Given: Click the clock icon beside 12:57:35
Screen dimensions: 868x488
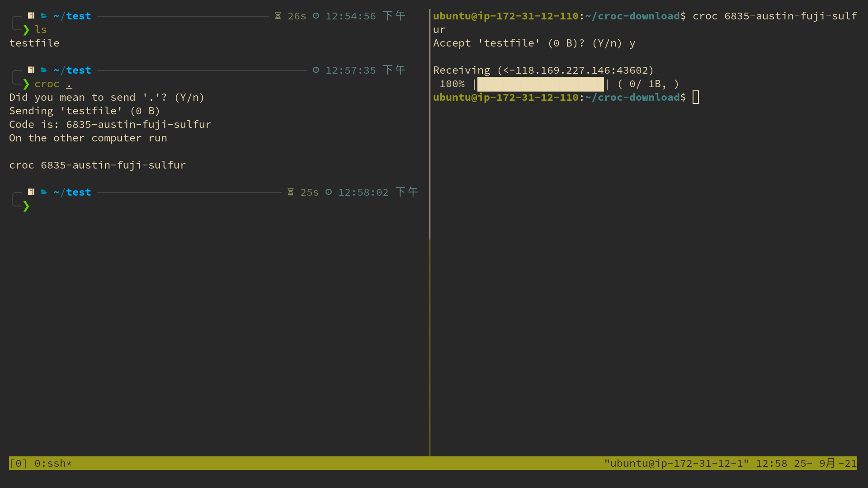Looking at the screenshot, I should point(316,70).
